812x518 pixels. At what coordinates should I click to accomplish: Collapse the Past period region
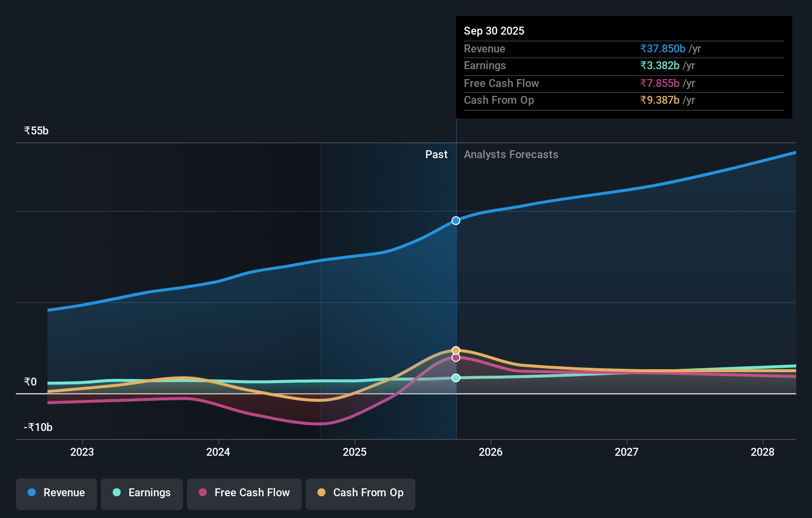[x=436, y=154]
